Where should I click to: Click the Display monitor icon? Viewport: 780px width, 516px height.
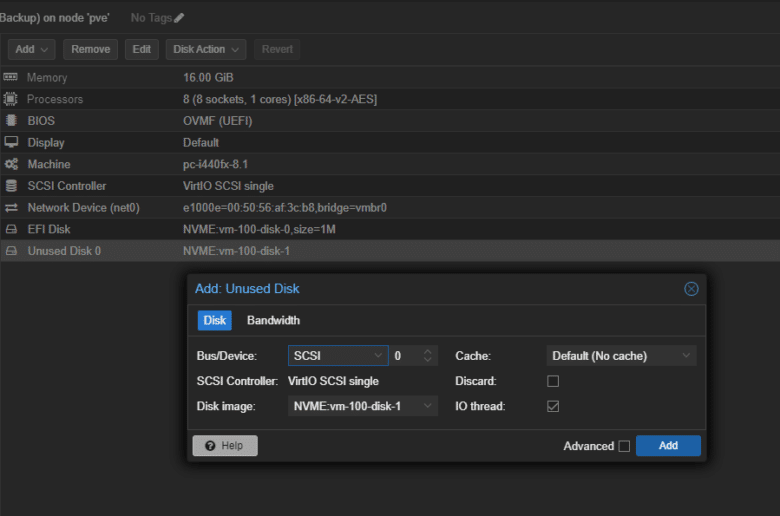(11, 142)
